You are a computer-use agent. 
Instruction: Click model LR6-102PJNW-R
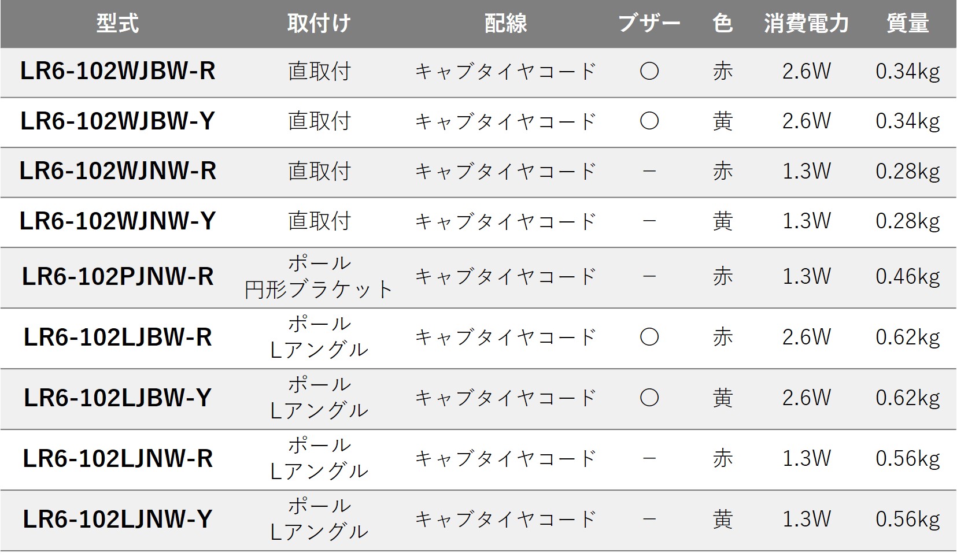pos(117,277)
